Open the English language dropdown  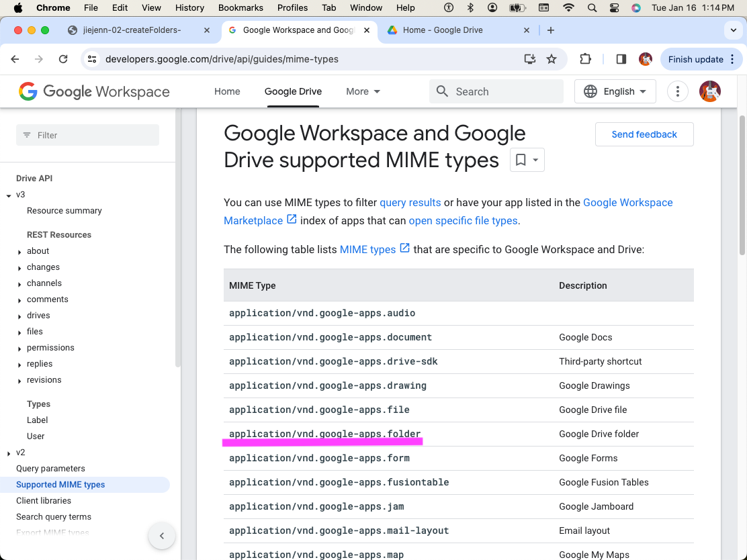615,91
